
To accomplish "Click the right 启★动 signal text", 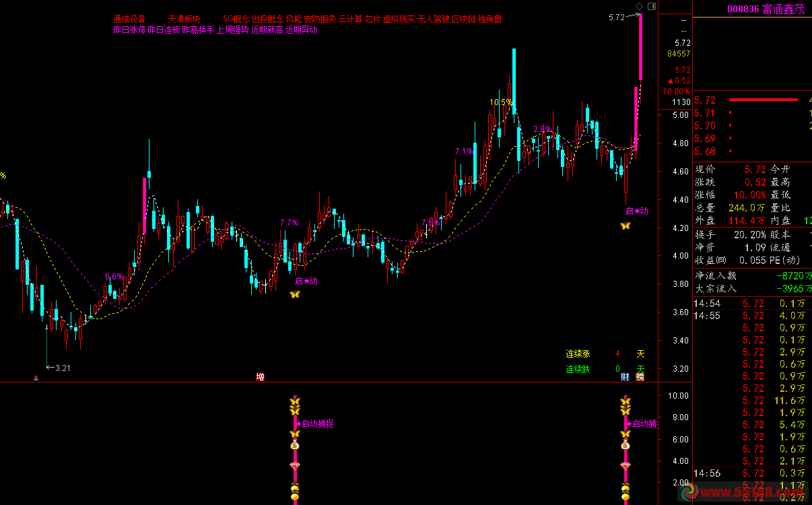I will click(x=636, y=211).
